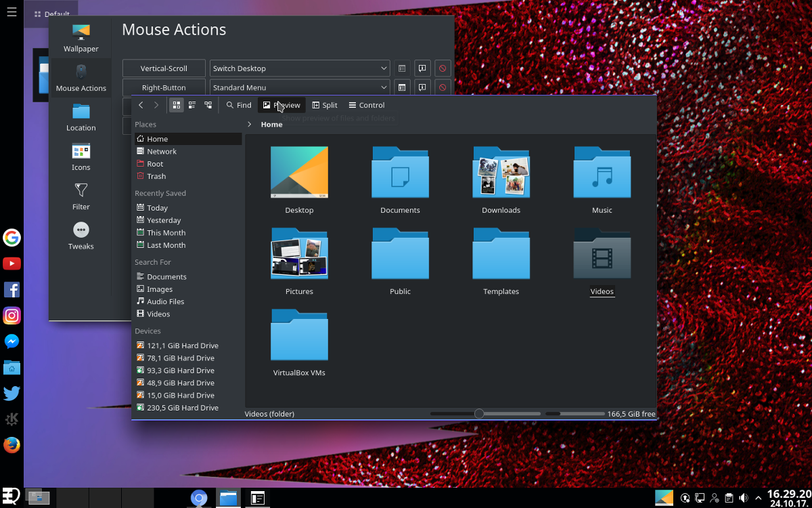This screenshot has width=812, height=508.
Task: Open Trash in the Places panel
Action: click(187, 176)
